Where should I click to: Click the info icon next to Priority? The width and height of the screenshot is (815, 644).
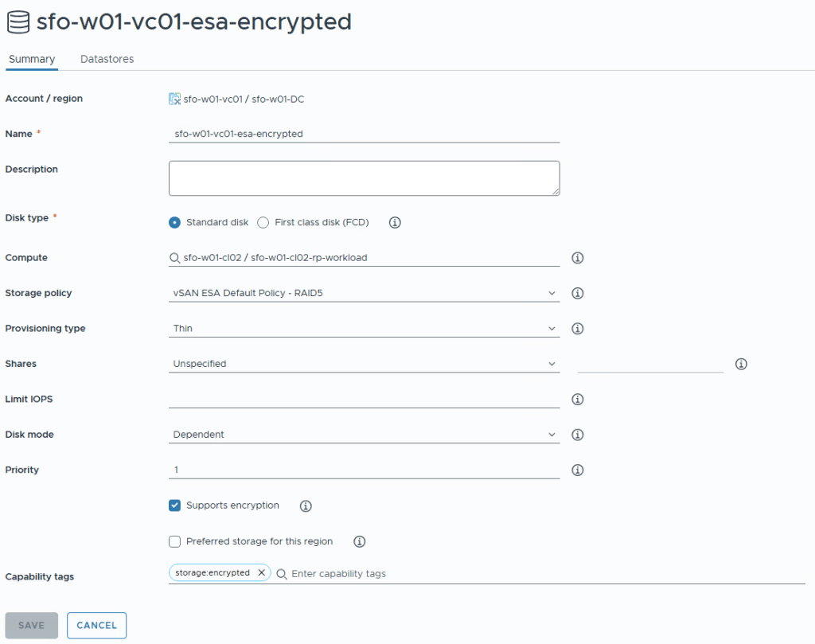point(578,470)
